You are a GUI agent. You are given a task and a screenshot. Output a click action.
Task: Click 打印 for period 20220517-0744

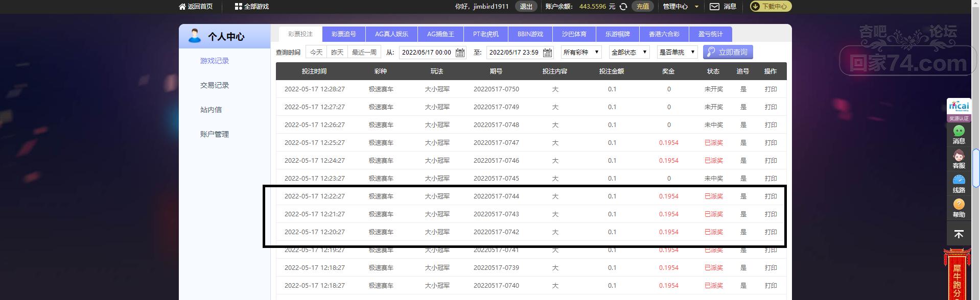(771, 196)
